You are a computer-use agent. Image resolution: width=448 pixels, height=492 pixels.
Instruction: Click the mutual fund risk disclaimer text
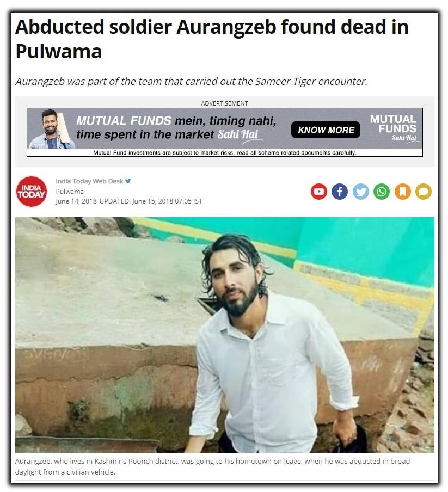pos(225,153)
